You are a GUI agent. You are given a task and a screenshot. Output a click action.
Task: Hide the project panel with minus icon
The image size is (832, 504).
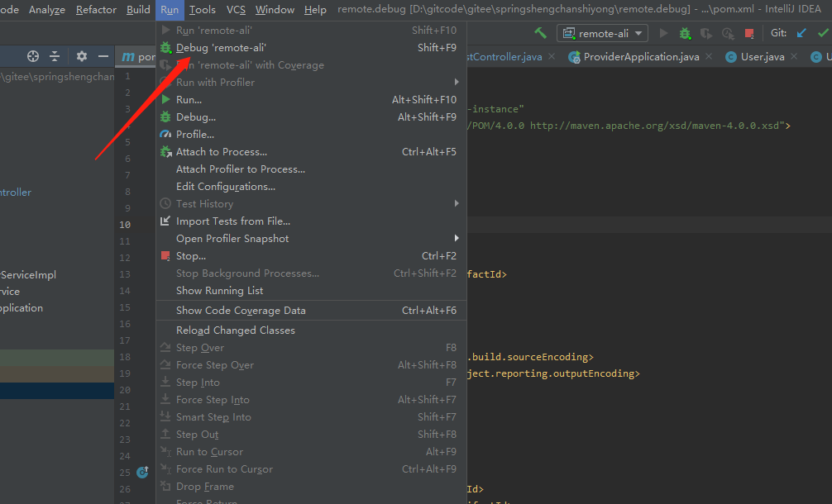[x=103, y=56]
